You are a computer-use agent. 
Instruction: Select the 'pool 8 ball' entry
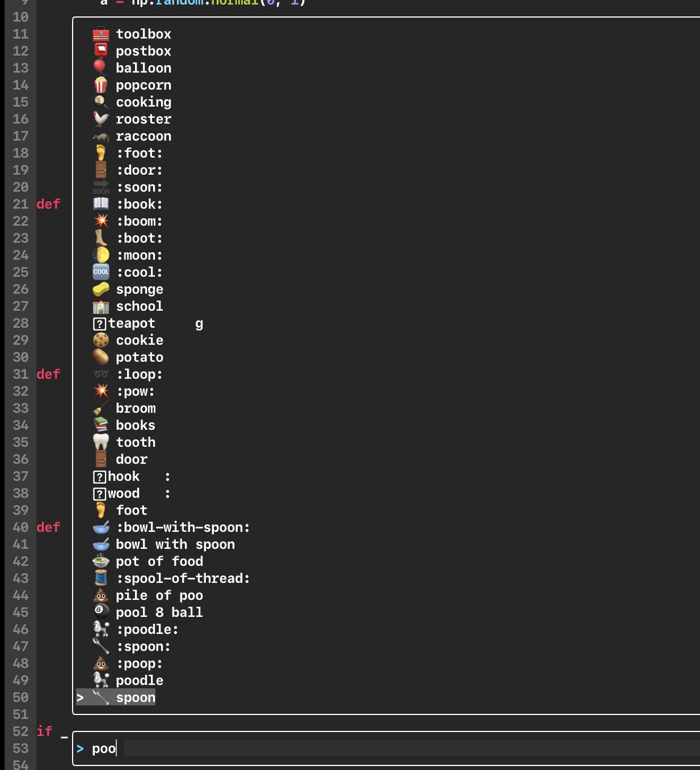pos(159,612)
